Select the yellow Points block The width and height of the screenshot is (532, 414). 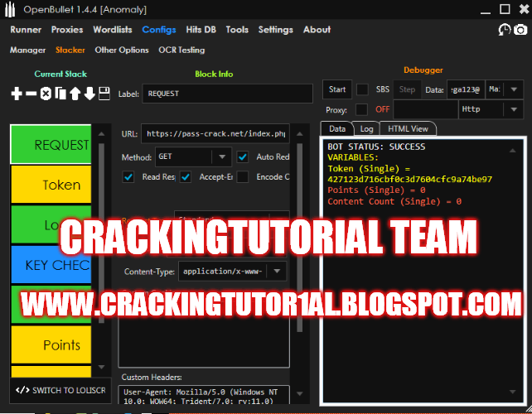coord(51,344)
